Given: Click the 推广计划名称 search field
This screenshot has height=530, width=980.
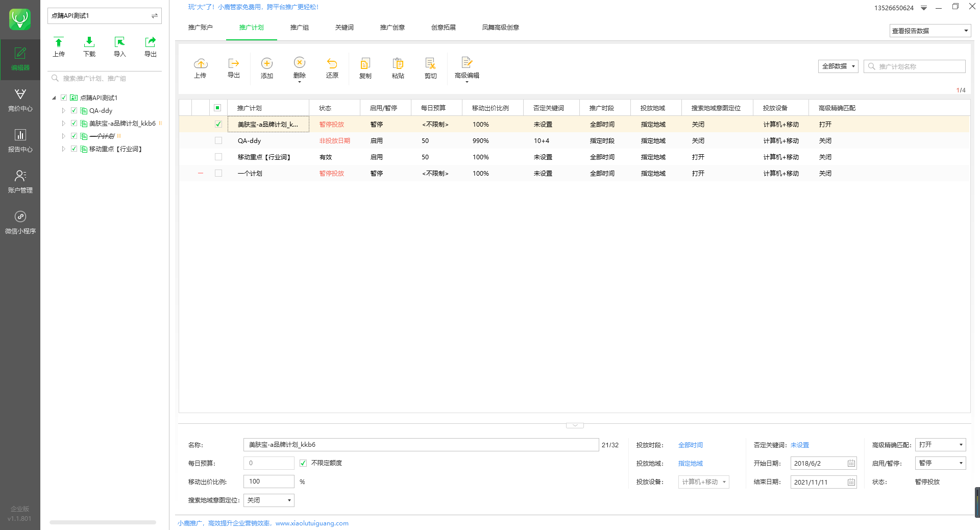Looking at the screenshot, I should click(x=915, y=66).
